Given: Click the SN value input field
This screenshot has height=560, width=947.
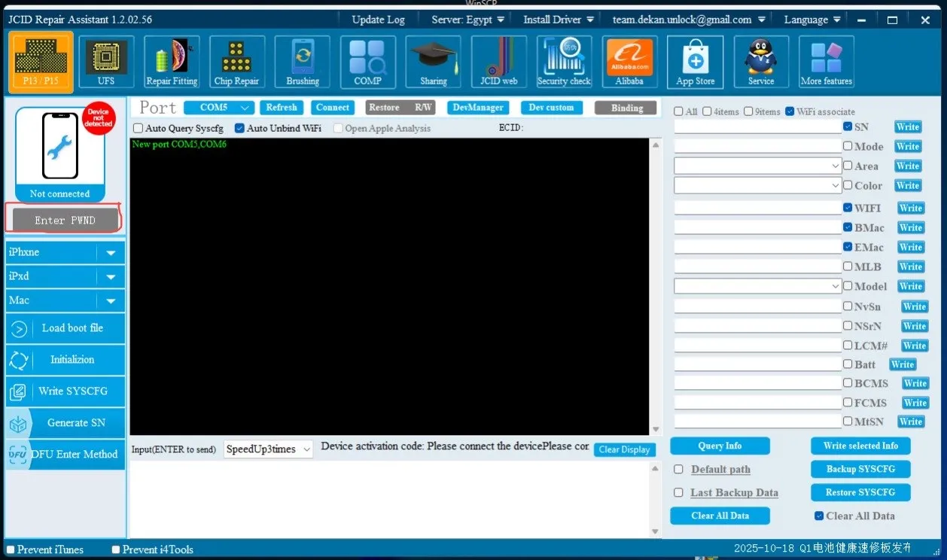Looking at the screenshot, I should click(x=757, y=127).
